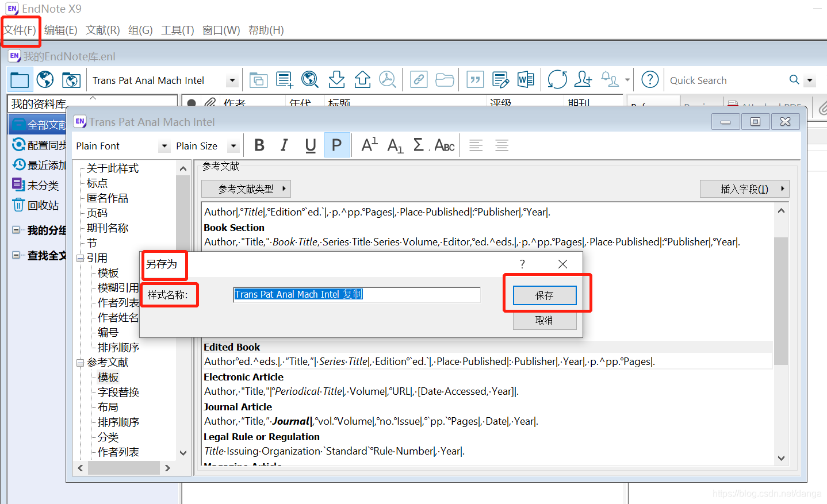The image size is (827, 504).
Task: Select 回收站 in library sidebar
Action: pyautogui.click(x=43, y=205)
